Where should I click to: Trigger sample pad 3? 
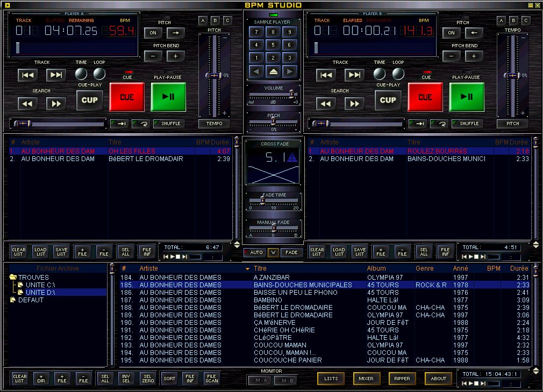[x=290, y=57]
